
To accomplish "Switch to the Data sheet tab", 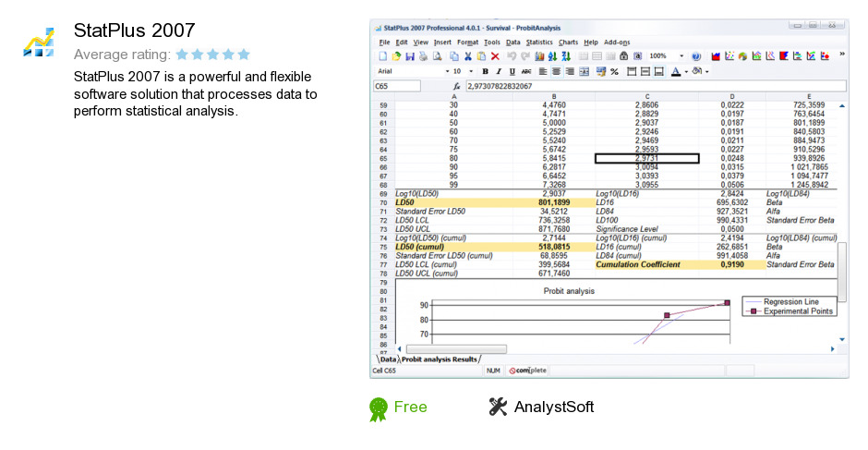I will 388,359.
